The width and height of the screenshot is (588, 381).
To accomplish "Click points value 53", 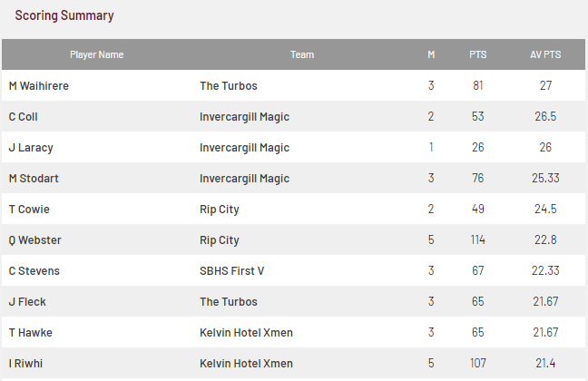I will click(x=477, y=116).
